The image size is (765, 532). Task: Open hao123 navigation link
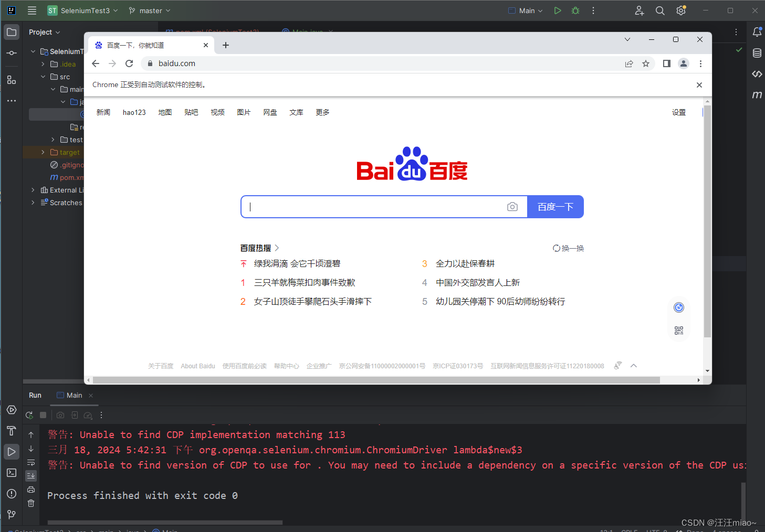(134, 112)
